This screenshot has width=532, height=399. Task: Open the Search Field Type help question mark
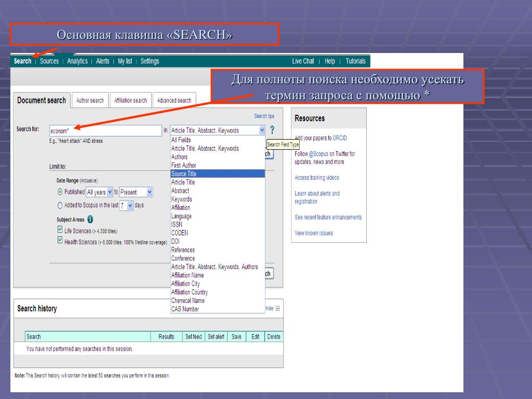click(x=272, y=130)
